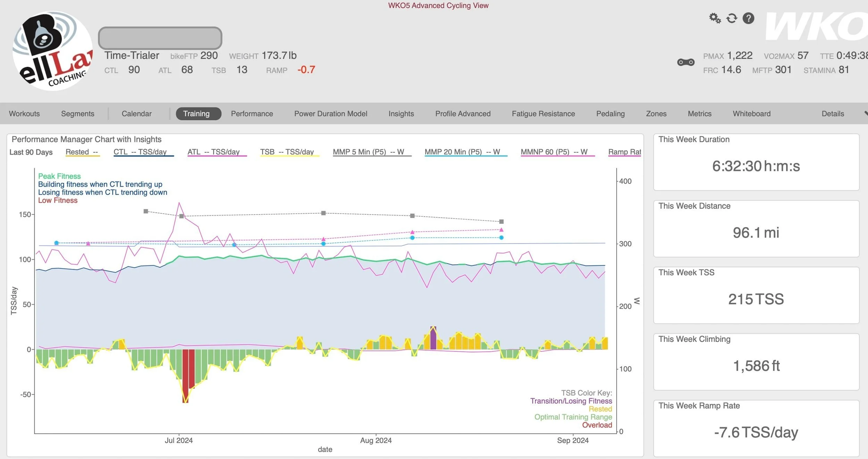Click the refresh sync icon
This screenshot has width=868, height=459.
tap(732, 18)
